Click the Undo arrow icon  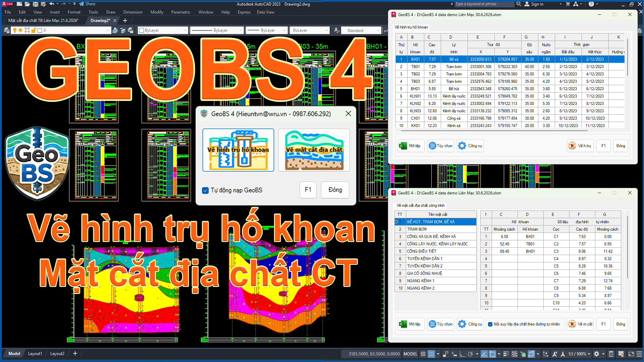point(52,4)
